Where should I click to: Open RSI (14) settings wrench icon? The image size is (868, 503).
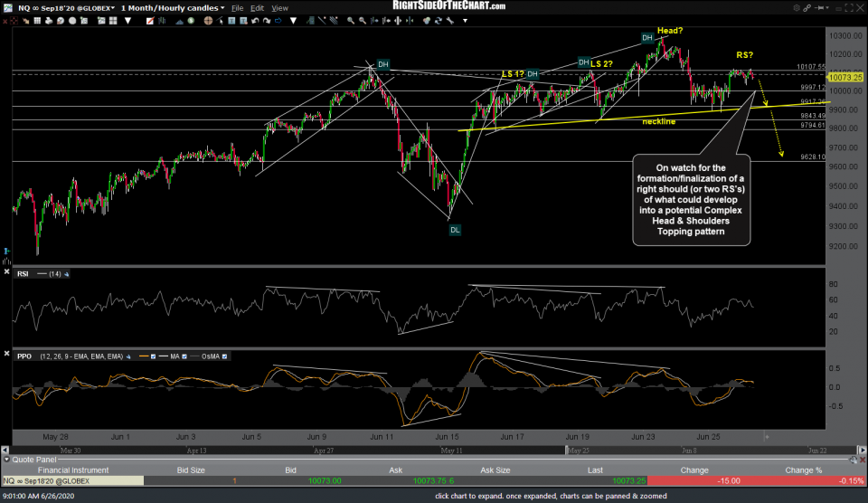pyautogui.click(x=66, y=274)
